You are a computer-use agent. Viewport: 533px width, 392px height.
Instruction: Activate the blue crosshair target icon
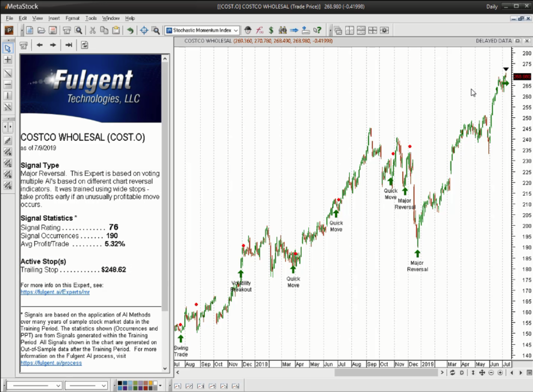click(x=144, y=30)
